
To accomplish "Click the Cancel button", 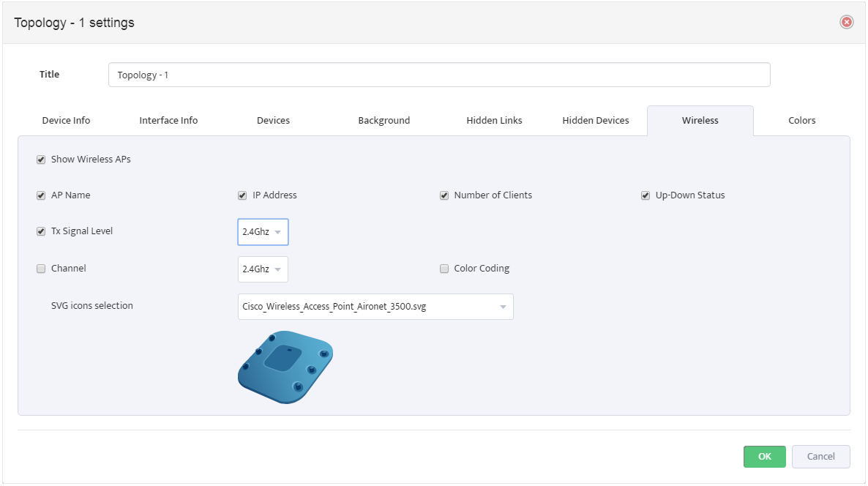I will tap(821, 457).
